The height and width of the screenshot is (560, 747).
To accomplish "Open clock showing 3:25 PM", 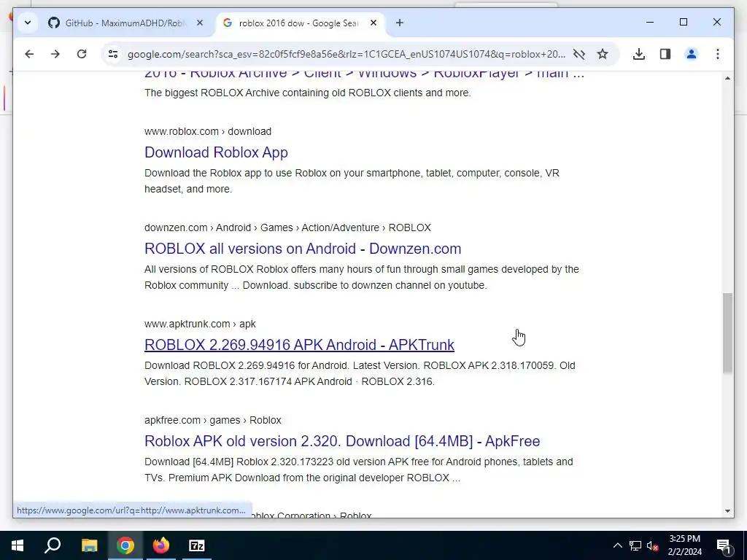I will click(684, 545).
